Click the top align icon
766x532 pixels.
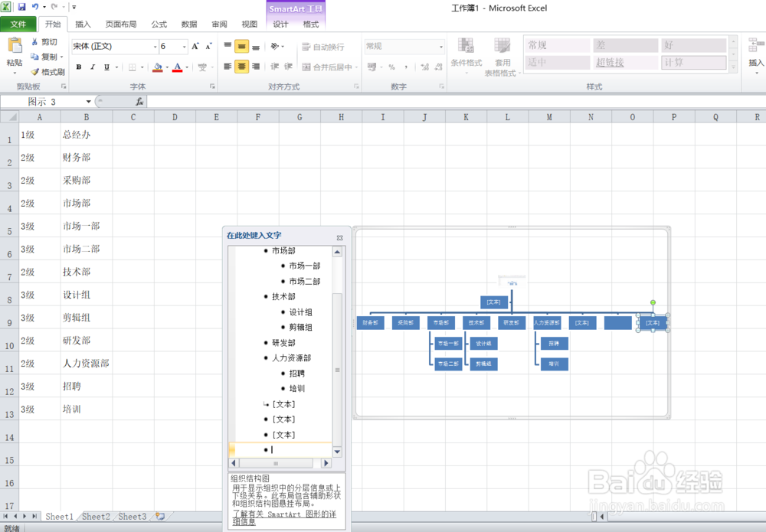click(x=228, y=47)
